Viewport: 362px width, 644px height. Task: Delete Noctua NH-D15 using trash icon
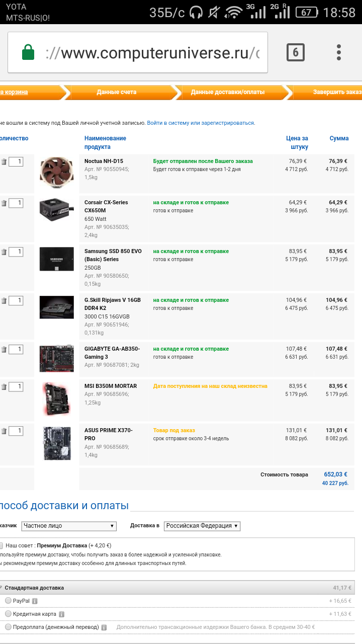tap(4, 162)
